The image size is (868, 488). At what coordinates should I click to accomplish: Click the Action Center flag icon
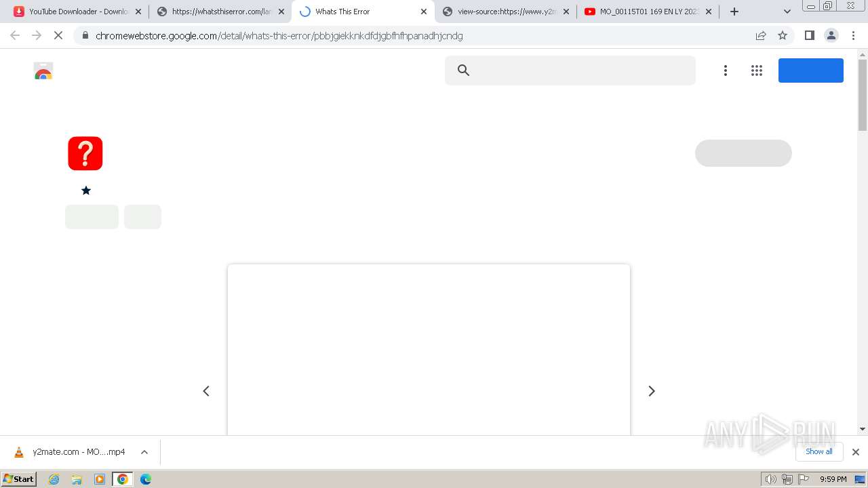[x=804, y=479]
